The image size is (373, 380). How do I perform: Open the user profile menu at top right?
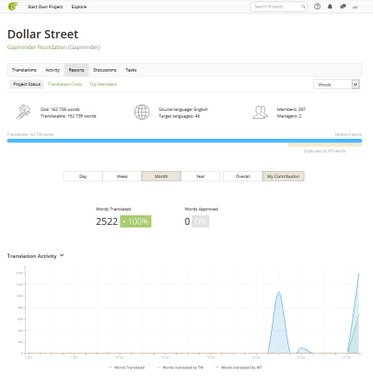356,6
